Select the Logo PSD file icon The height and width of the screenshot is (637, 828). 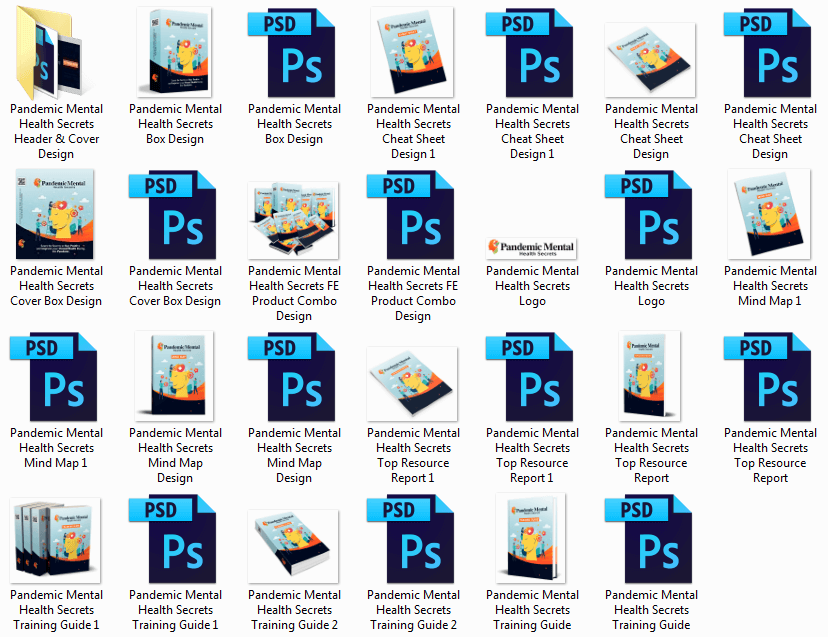coord(649,214)
